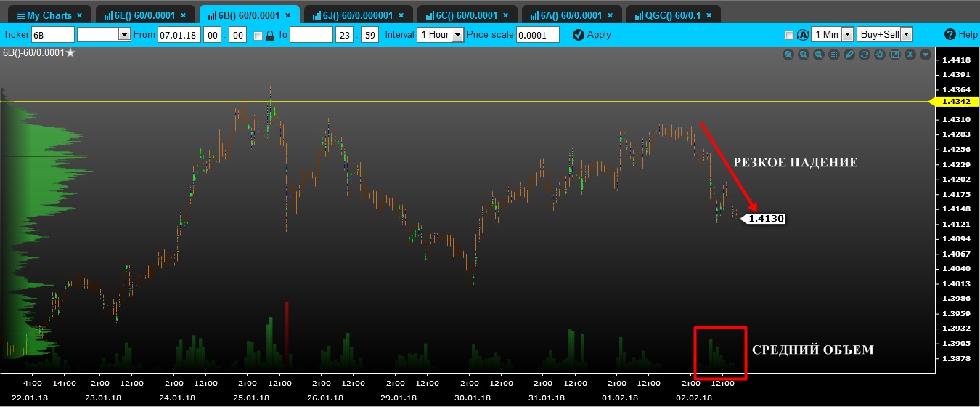Click the round X icon on chart toolbar

coord(910,55)
